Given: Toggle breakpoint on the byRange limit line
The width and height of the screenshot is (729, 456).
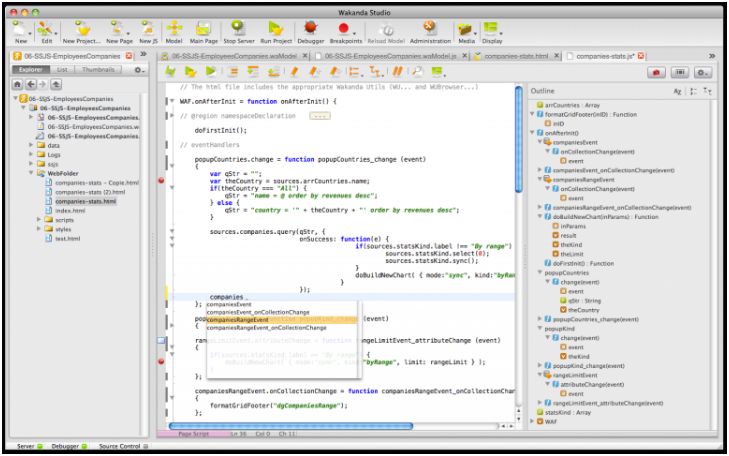Looking at the screenshot, I should [x=161, y=361].
